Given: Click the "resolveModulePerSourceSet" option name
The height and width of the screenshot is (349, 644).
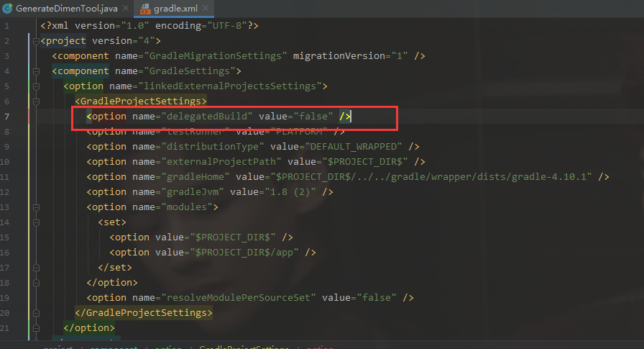Looking at the screenshot, I should click(238, 298).
